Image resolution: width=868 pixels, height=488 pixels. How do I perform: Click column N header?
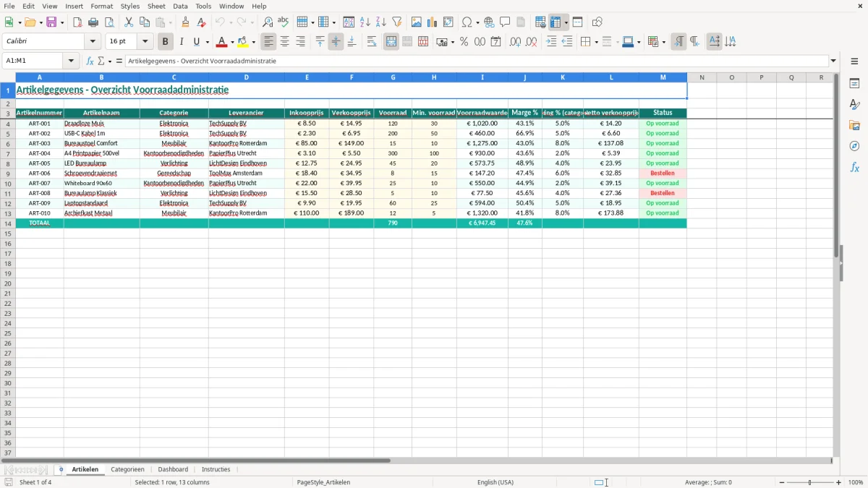click(x=702, y=77)
